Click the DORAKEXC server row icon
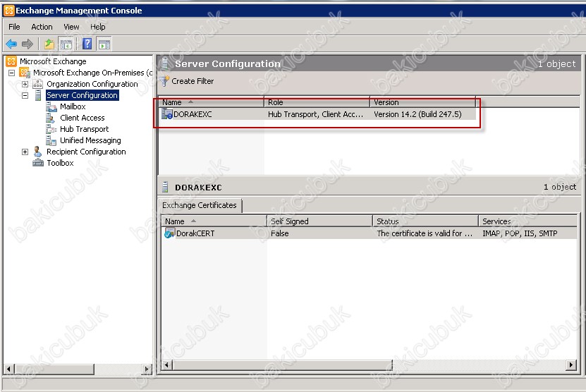 [166, 114]
